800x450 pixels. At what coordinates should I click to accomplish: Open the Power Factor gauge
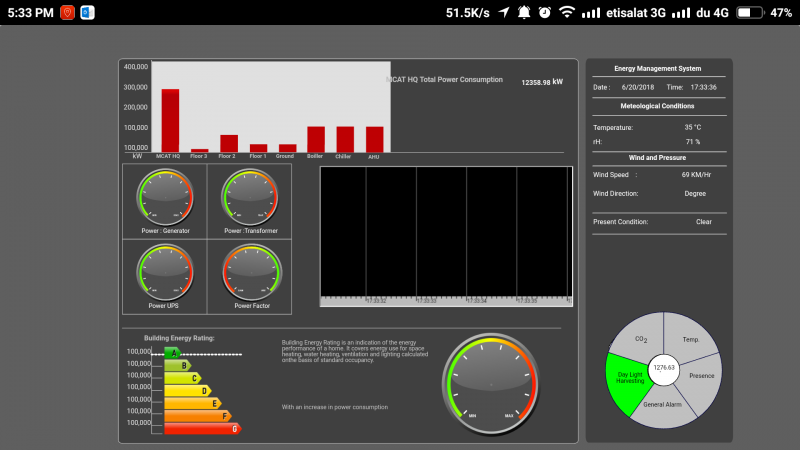pos(251,272)
